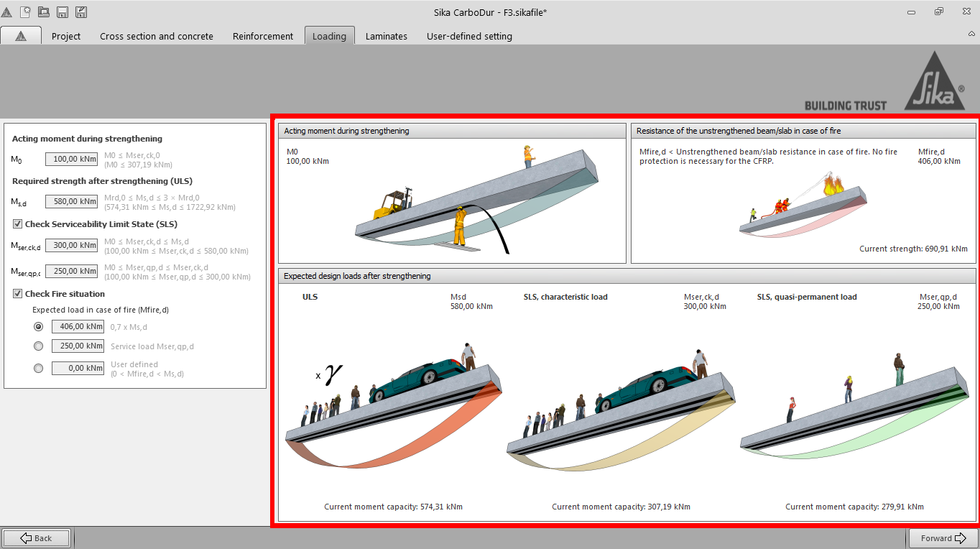The image size is (980, 549).
Task: Click the Sika application icon in title bar
Action: [6, 11]
